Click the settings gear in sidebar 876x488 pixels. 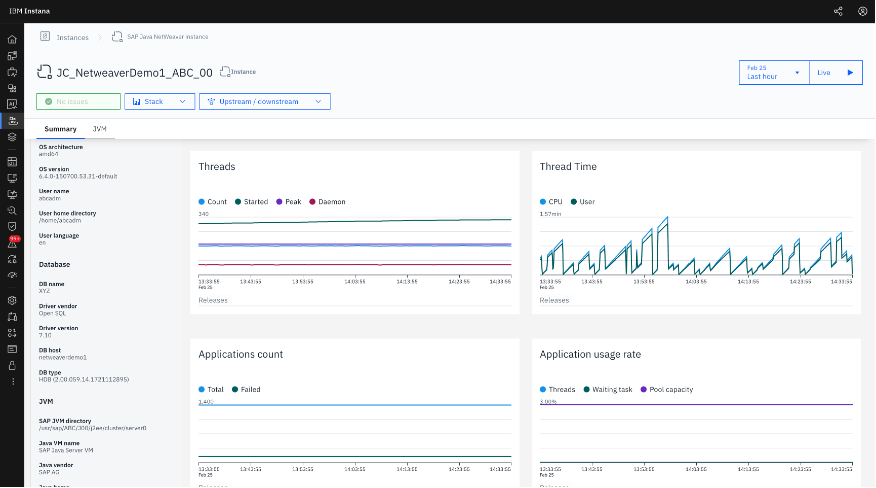[x=12, y=300]
